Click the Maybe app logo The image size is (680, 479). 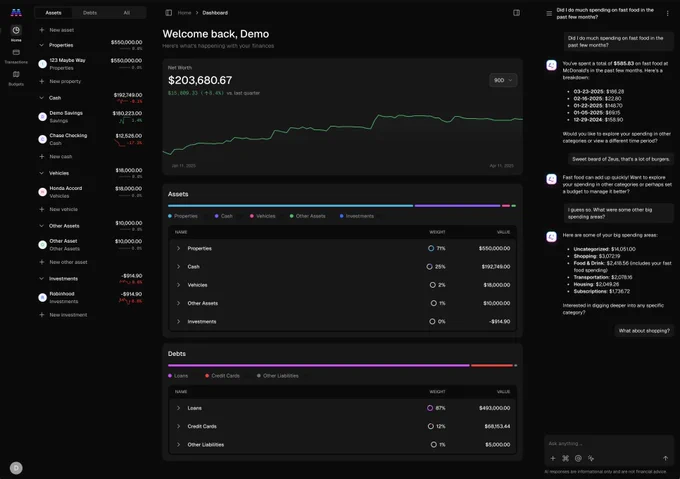tap(16, 13)
